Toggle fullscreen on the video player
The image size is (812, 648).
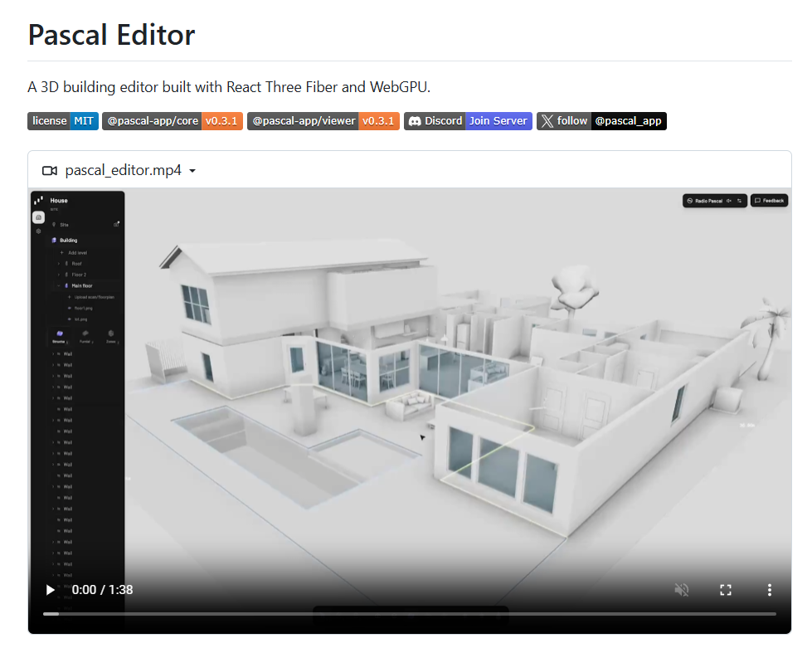[x=726, y=589]
